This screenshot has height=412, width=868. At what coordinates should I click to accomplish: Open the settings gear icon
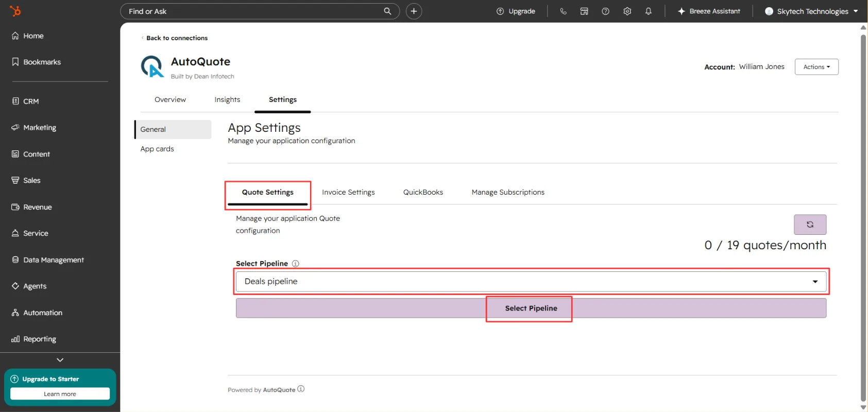click(627, 11)
